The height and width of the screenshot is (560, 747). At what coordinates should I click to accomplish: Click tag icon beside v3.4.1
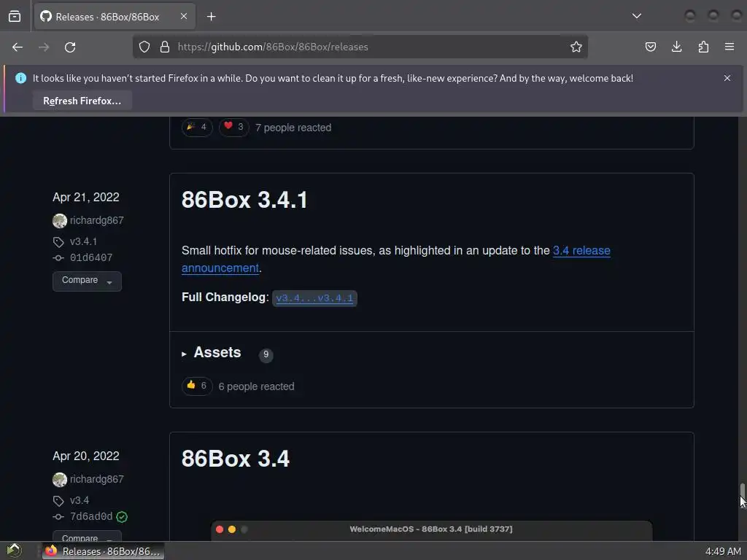click(58, 242)
